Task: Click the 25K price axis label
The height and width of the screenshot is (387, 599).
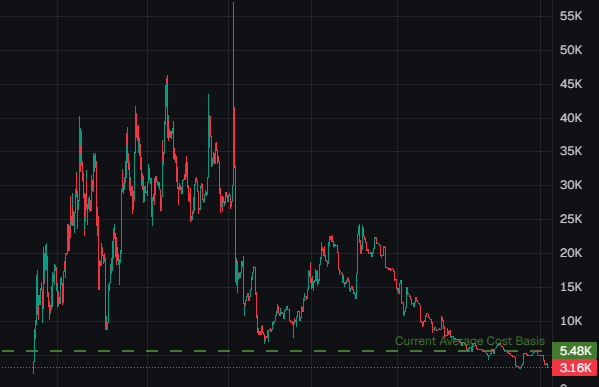Action: [x=571, y=219]
